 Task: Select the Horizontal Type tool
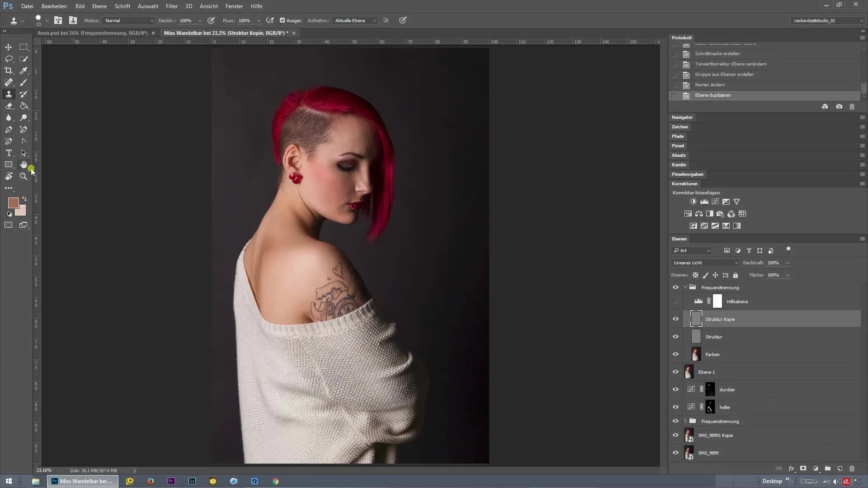9,153
